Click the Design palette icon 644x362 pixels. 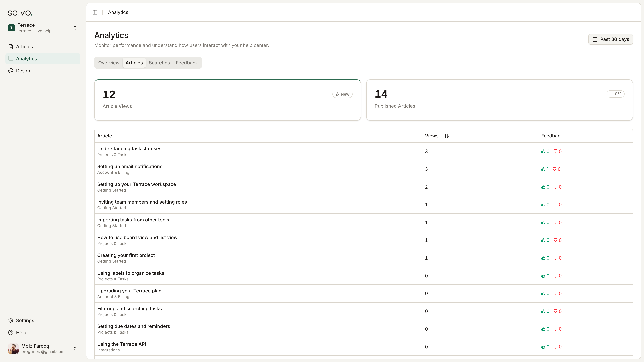pyautogui.click(x=11, y=71)
